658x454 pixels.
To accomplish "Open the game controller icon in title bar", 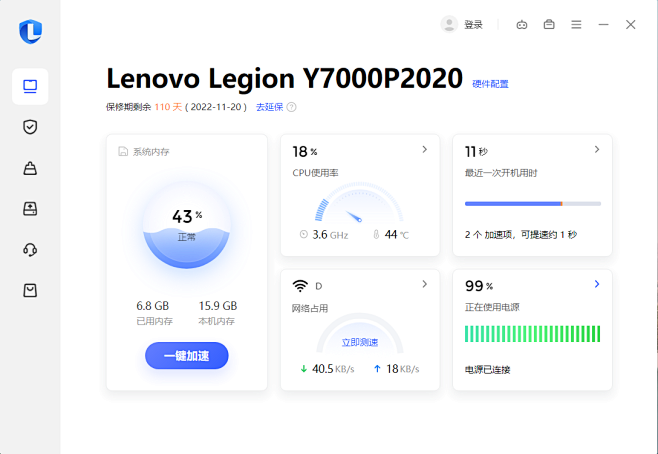I will point(522,25).
